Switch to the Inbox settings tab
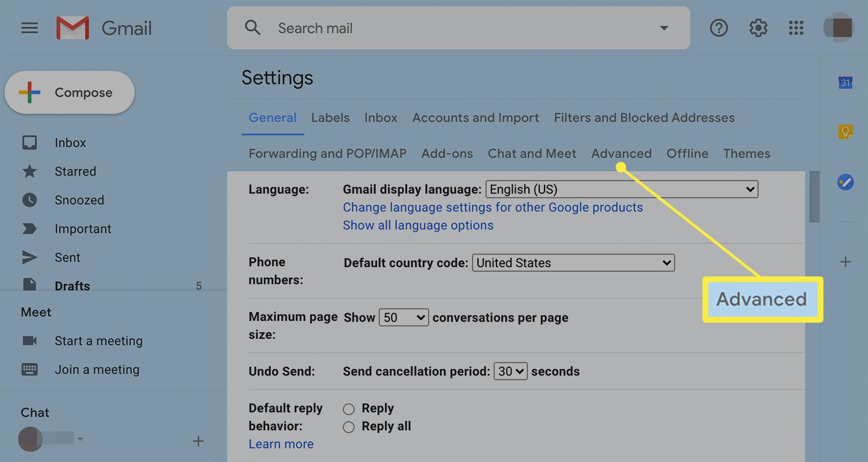This screenshot has width=868, height=462. [x=381, y=118]
